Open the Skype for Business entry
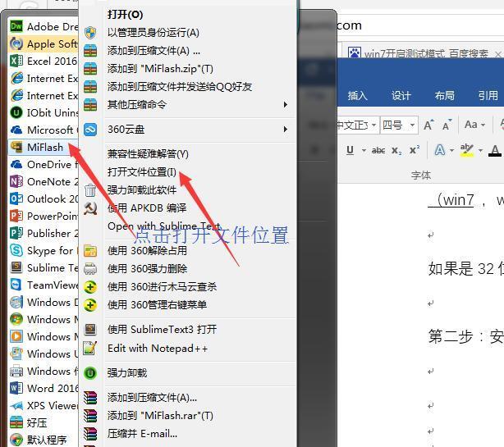 pyautogui.click(x=44, y=250)
